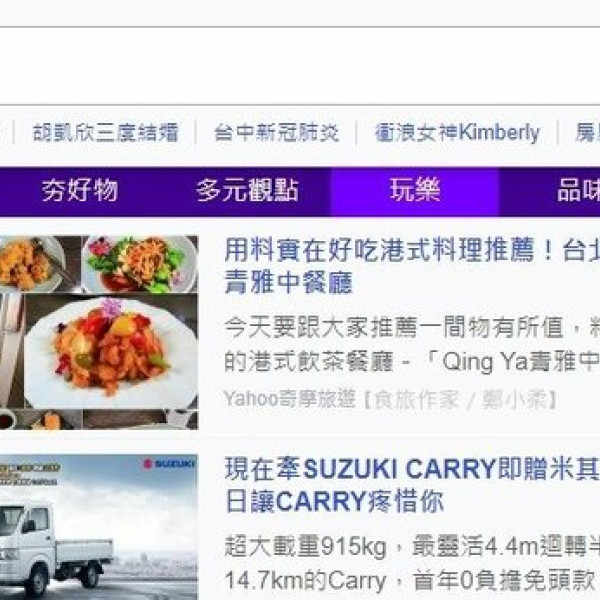Open the 用料實在好吃港式料理推薦 headline
The height and width of the screenshot is (600, 600).
[412, 250]
